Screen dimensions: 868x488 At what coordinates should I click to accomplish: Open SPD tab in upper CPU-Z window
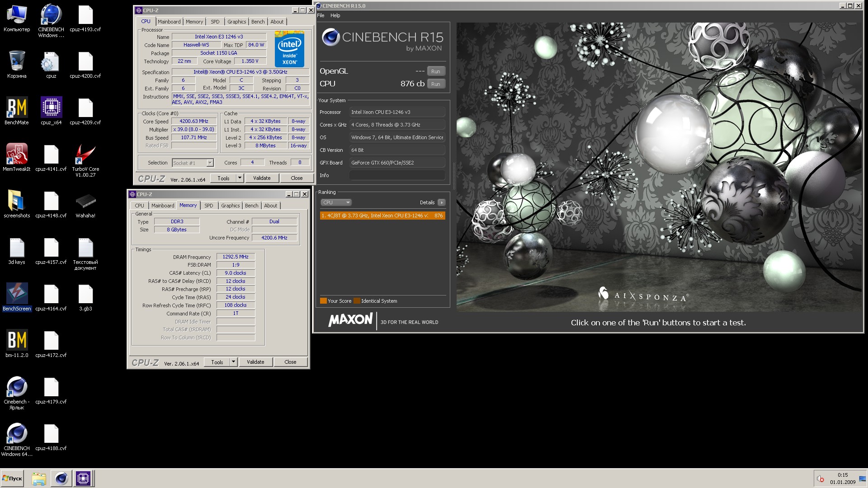pos(215,22)
